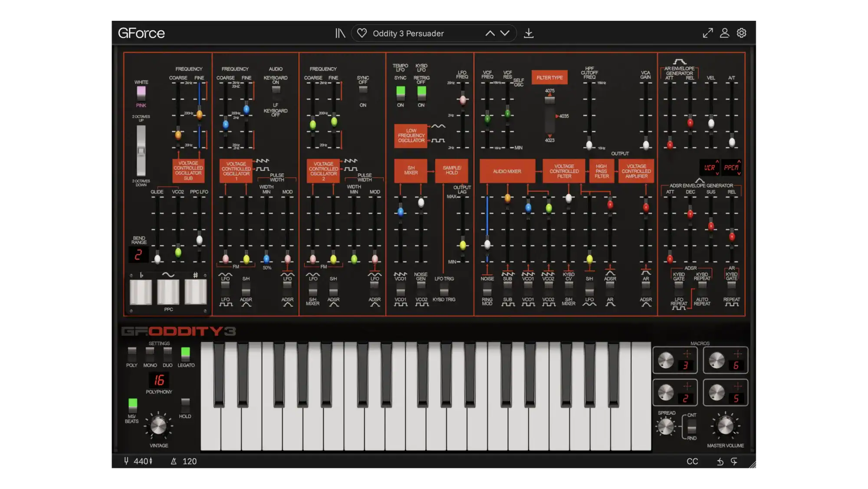
Task: Click the FILTER TYPE orange label
Action: 549,77
